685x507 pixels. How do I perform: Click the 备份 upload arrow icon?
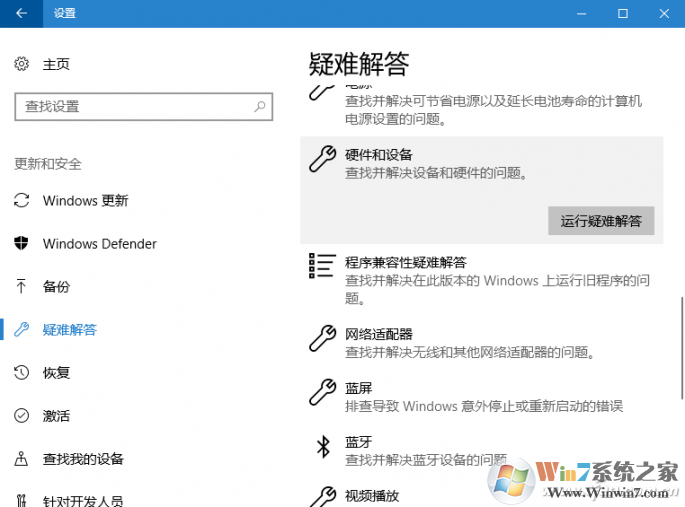(22, 286)
